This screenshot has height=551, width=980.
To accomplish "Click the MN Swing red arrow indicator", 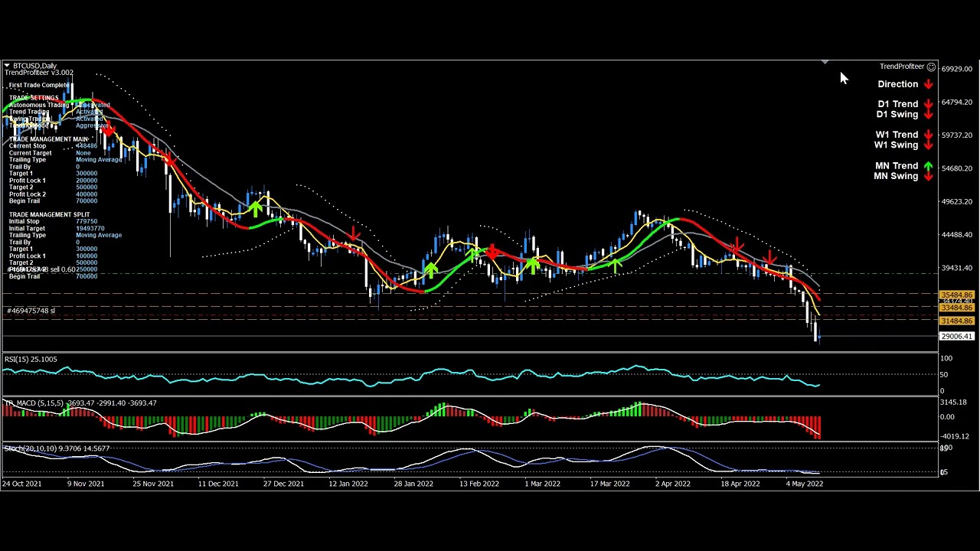I will tap(928, 177).
